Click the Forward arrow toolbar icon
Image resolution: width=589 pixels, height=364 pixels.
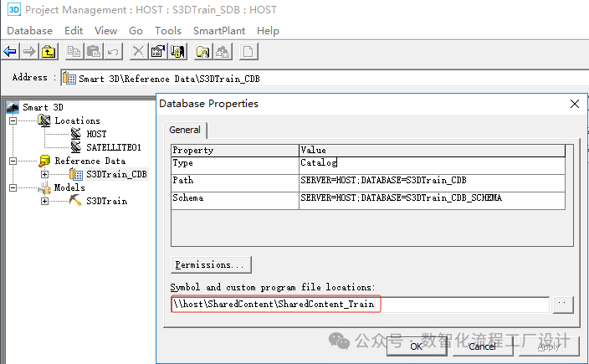pos(29,52)
